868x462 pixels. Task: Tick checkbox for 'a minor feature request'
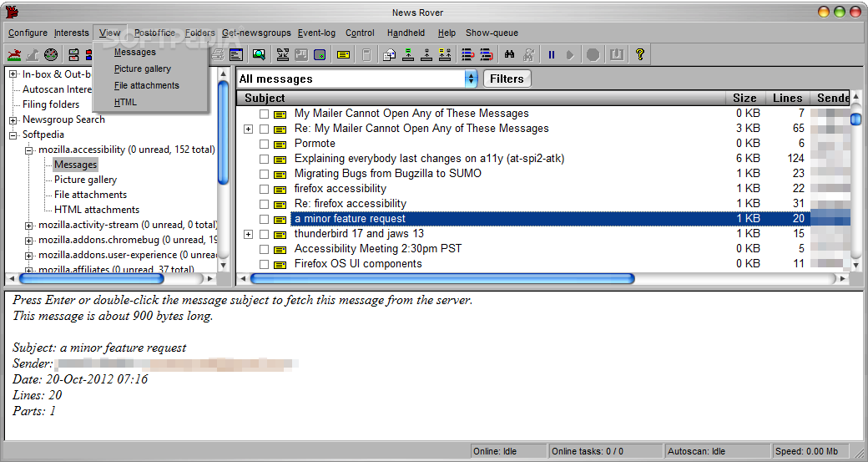pos(264,220)
